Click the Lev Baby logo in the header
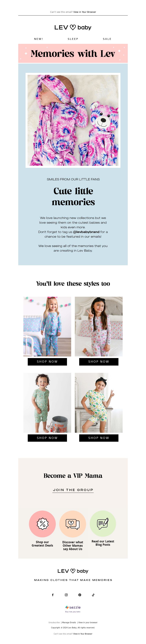The width and height of the screenshot is (146, 644). pyautogui.click(x=73, y=28)
